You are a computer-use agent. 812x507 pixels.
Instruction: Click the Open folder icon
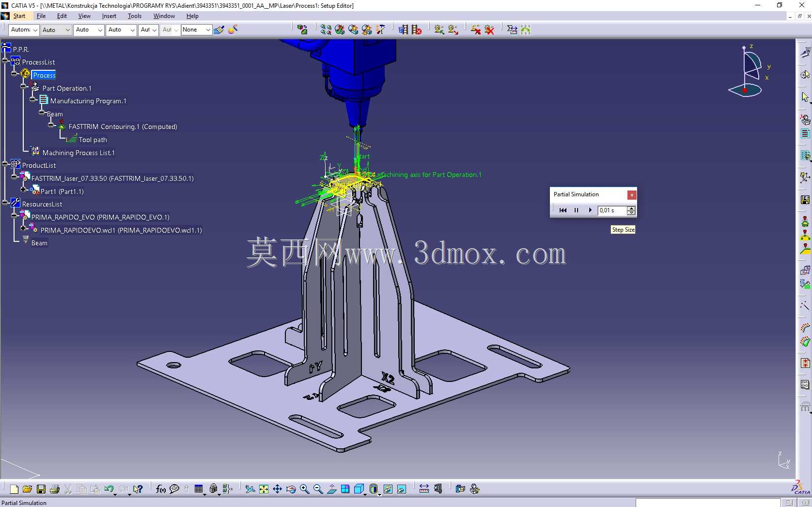pyautogui.click(x=27, y=489)
